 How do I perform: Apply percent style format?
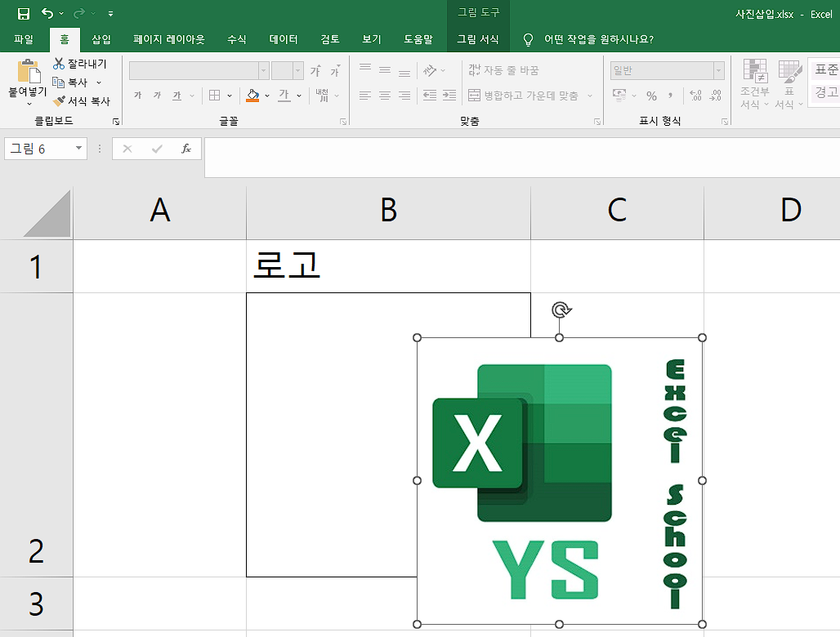(x=651, y=96)
